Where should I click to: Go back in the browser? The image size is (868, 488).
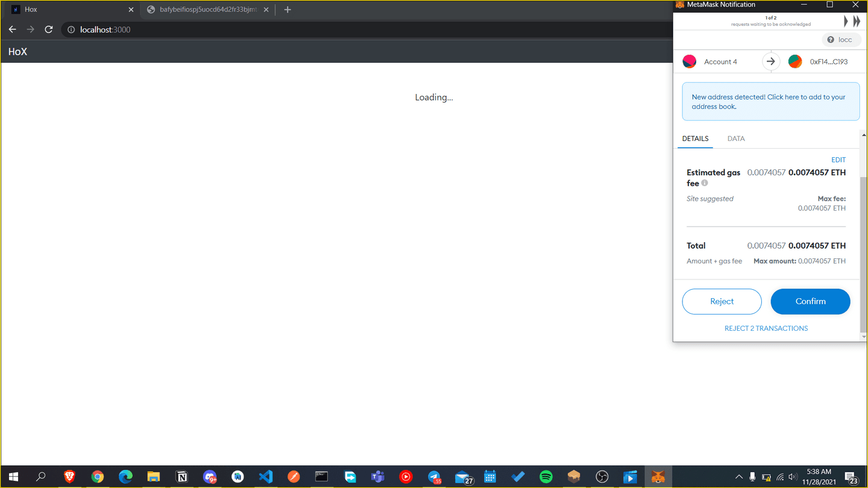[x=12, y=30]
